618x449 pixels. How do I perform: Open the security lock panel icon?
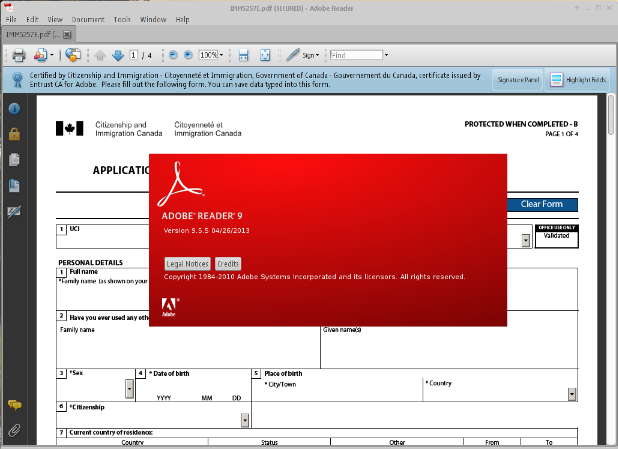[14, 134]
